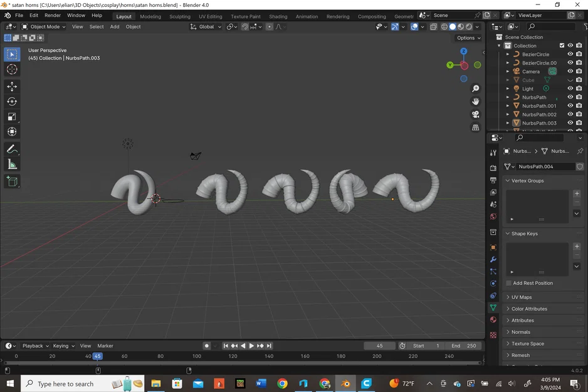Toggle proportional editing
The height and width of the screenshot is (392, 588).
point(270,26)
